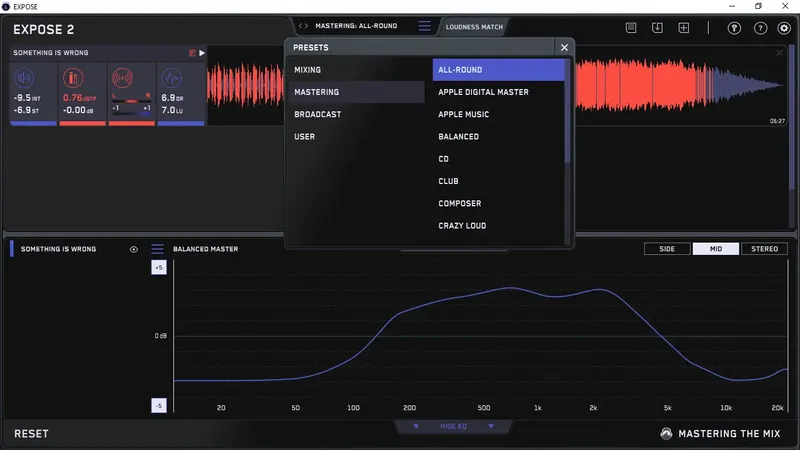Click the Reset button
This screenshot has height=450, width=800.
point(31,434)
